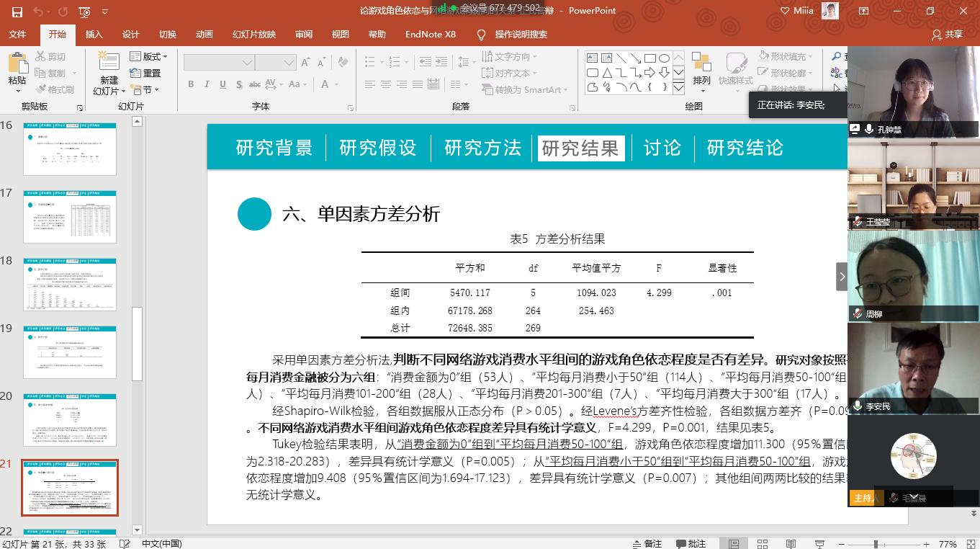This screenshot has width=980, height=549.
Task: Open the Slide Show (幻灯片放映) tab
Action: pos(253,35)
